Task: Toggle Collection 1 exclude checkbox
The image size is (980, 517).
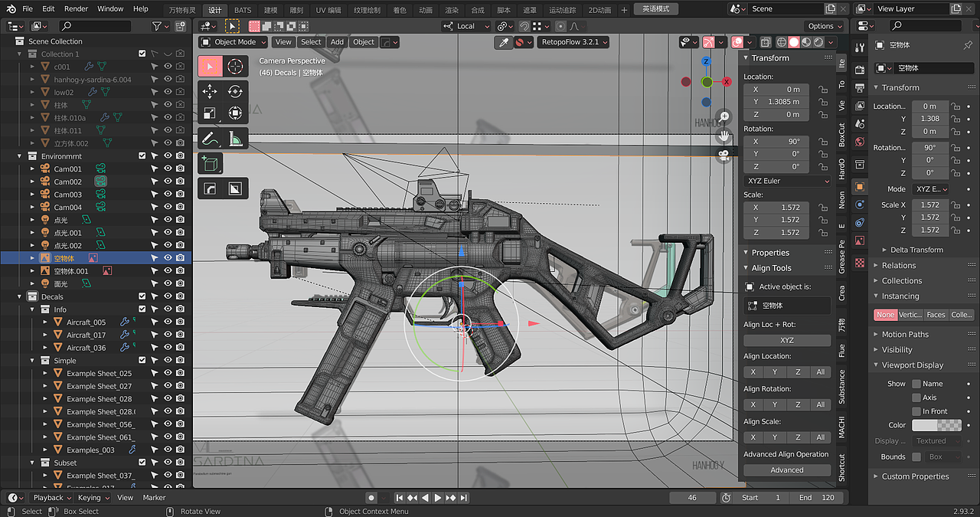Action: click(x=142, y=54)
